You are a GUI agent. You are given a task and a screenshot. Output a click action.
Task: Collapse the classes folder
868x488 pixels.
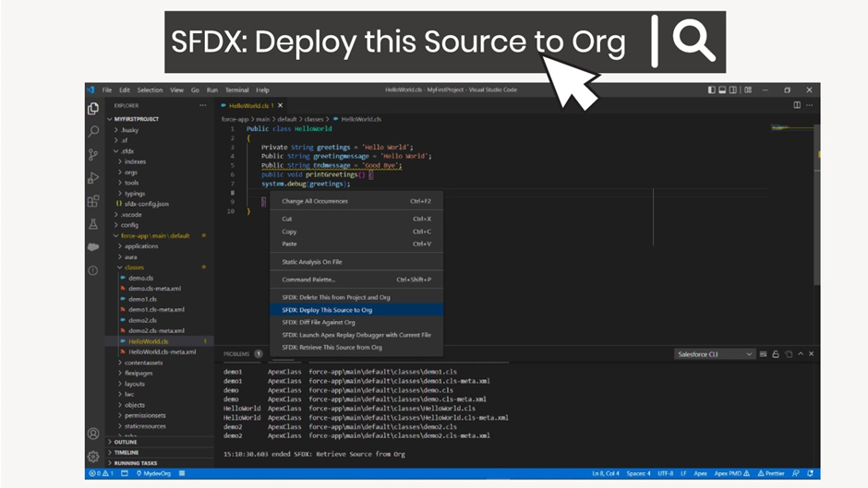coord(134,268)
